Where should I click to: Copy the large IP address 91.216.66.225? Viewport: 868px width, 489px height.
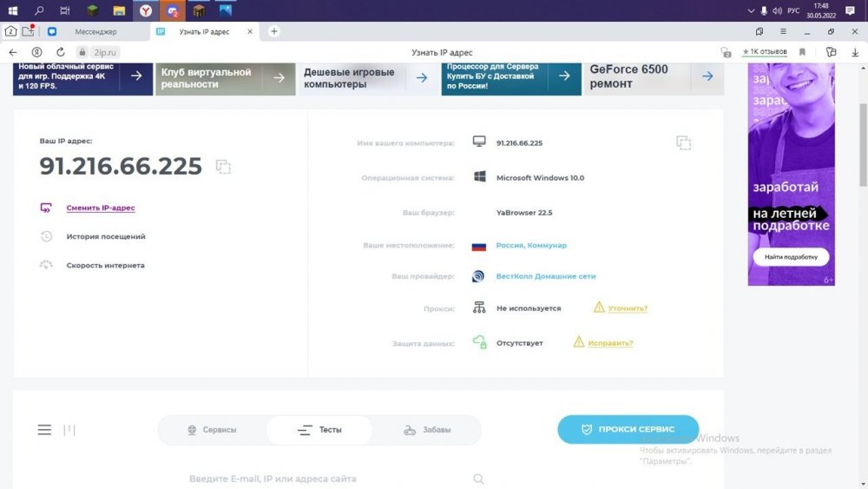tap(223, 167)
